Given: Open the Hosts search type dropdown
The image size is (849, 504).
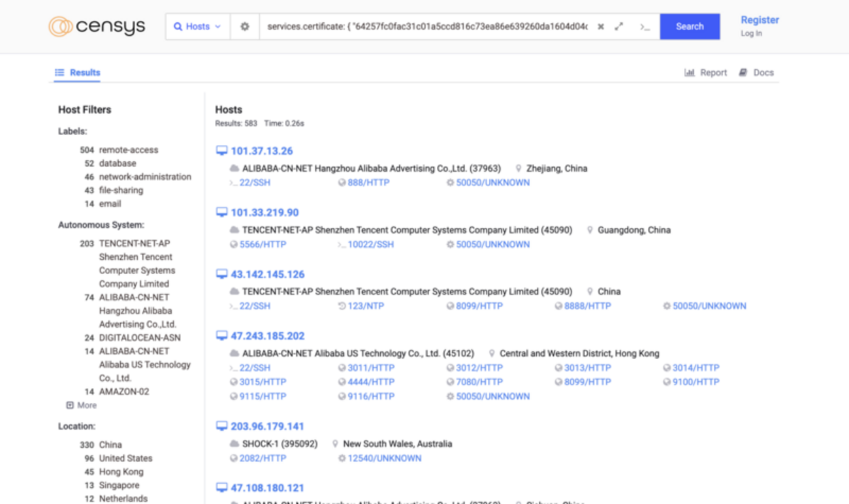Looking at the screenshot, I should pos(197,27).
